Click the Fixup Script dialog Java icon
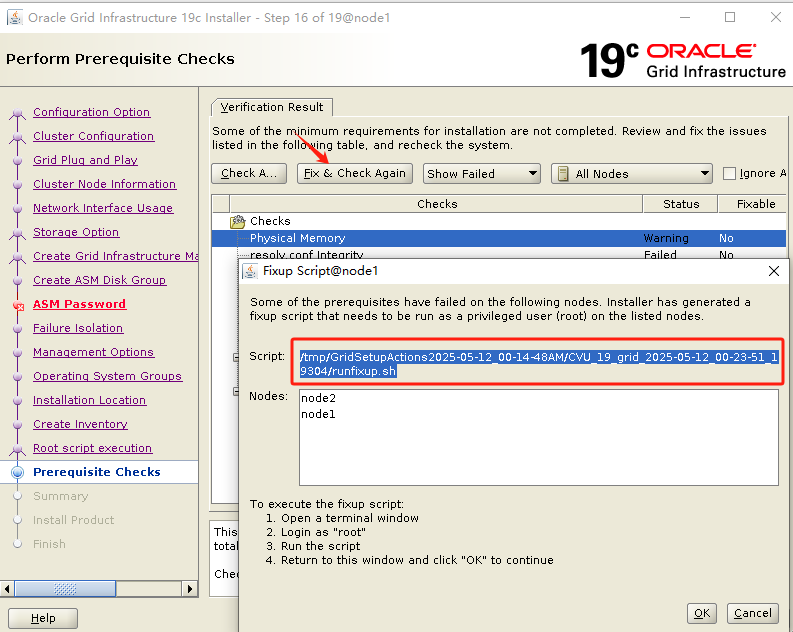793x632 pixels. [250, 271]
